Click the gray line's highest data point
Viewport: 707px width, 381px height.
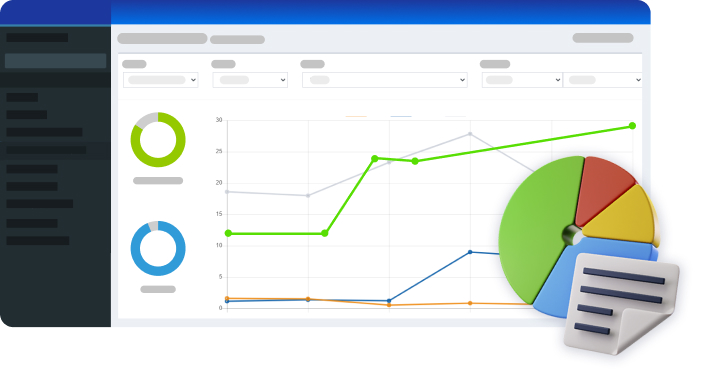tap(470, 134)
